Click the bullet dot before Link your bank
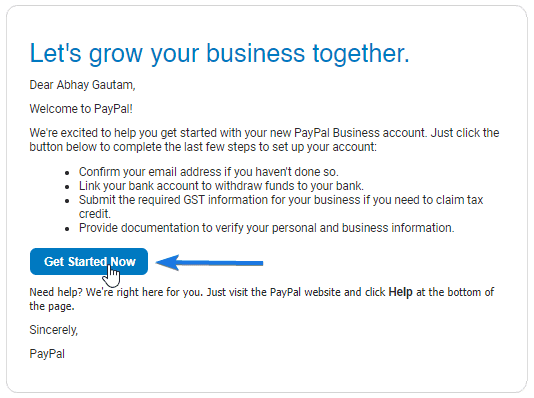The image size is (534, 398). pyautogui.click(x=67, y=187)
